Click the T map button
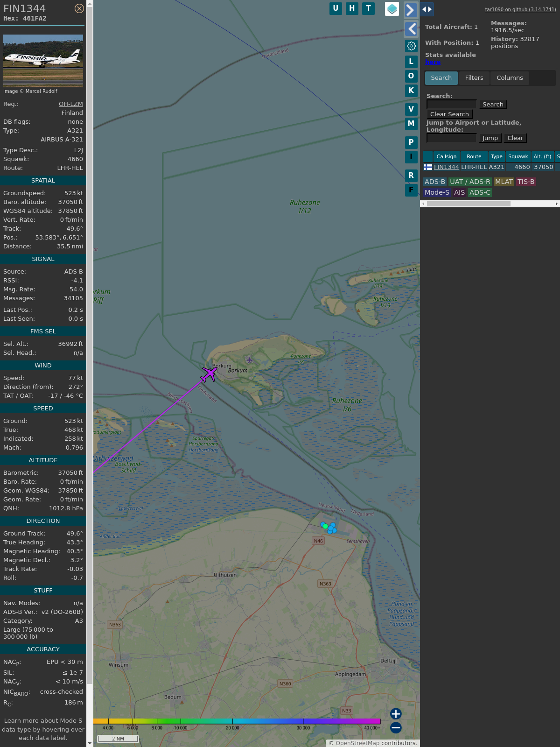Viewport: 560px width, 747px height. [369, 8]
